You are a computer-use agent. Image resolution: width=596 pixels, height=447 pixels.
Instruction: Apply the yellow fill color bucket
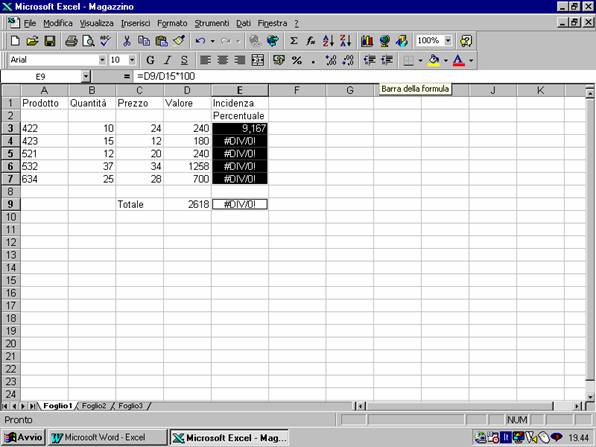tap(434, 60)
